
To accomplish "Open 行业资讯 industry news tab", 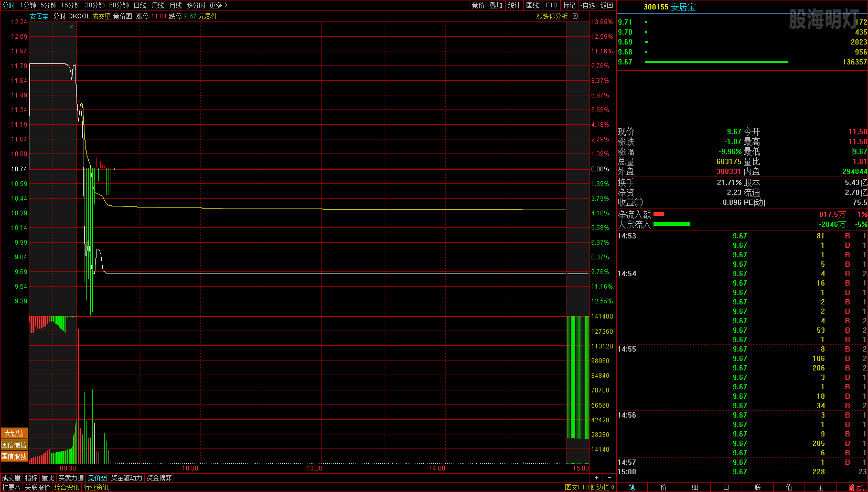I will coord(97,487).
